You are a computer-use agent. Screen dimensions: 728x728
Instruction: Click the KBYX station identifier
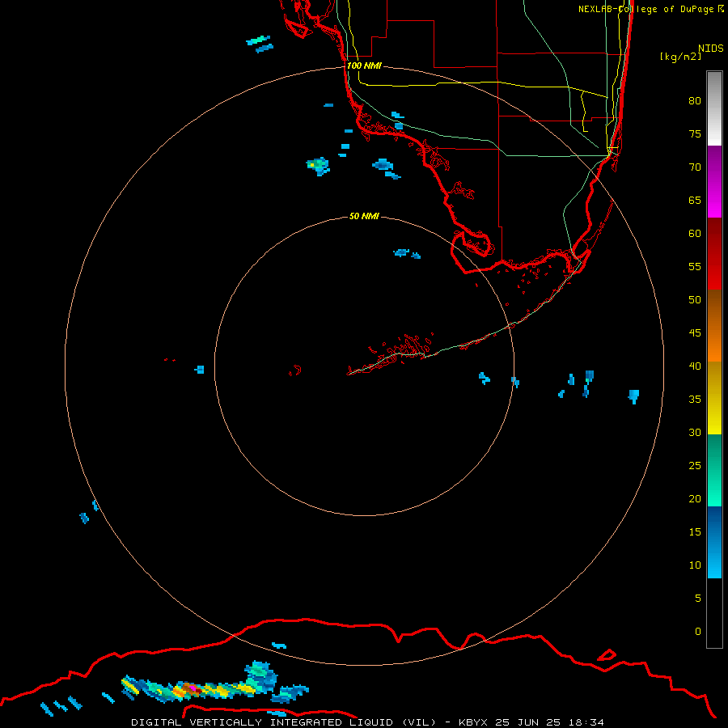[473, 722]
